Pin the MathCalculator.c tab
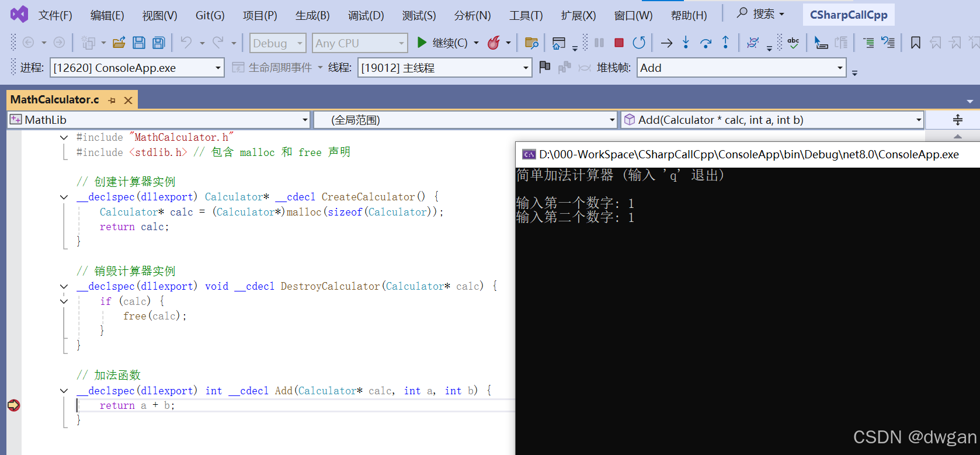Screen dimensions: 980x455 112,100
